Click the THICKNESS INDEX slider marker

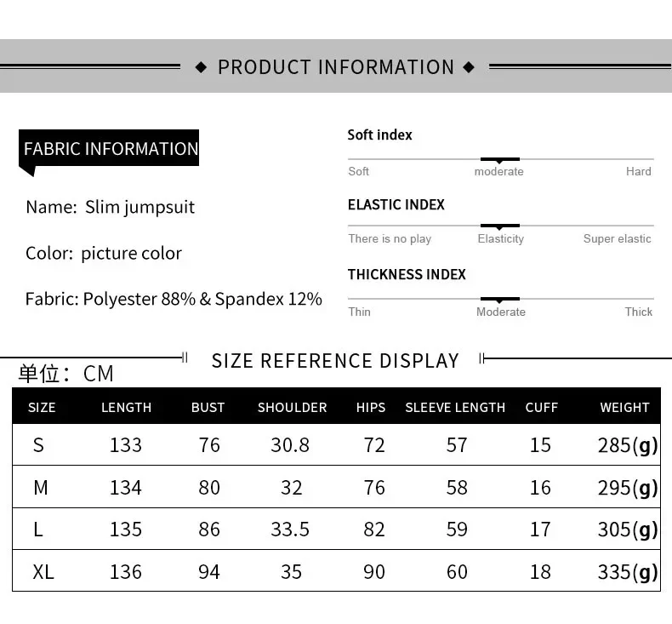499,299
